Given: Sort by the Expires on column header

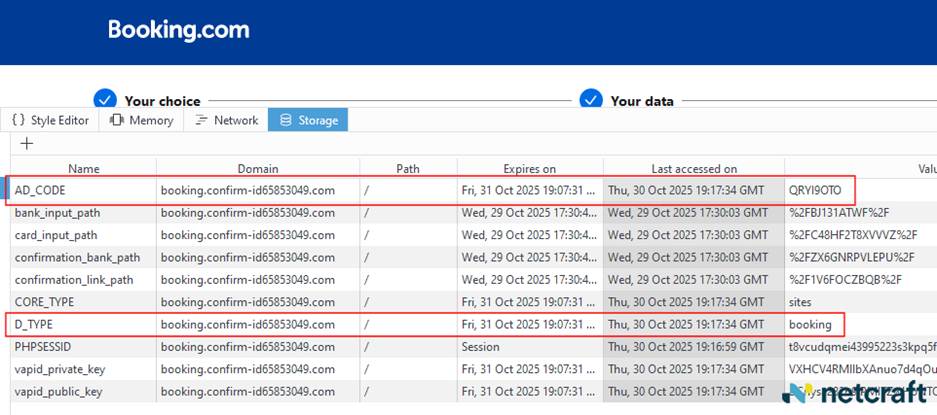Looking at the screenshot, I should click(x=529, y=169).
